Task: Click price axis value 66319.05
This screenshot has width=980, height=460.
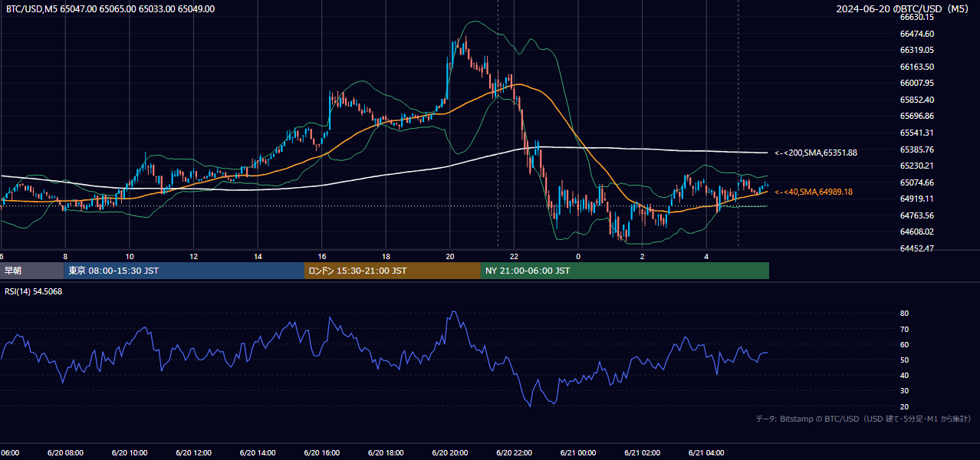Action: pos(916,50)
